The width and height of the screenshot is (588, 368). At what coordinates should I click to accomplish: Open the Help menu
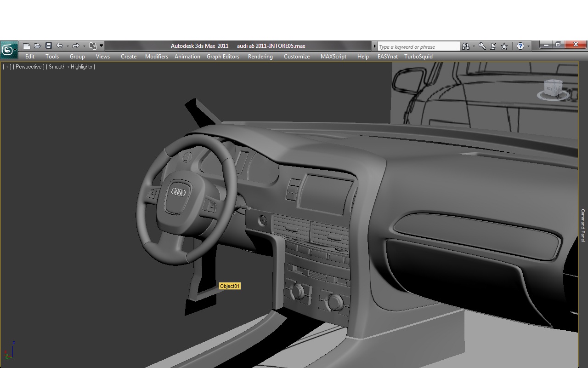point(363,57)
